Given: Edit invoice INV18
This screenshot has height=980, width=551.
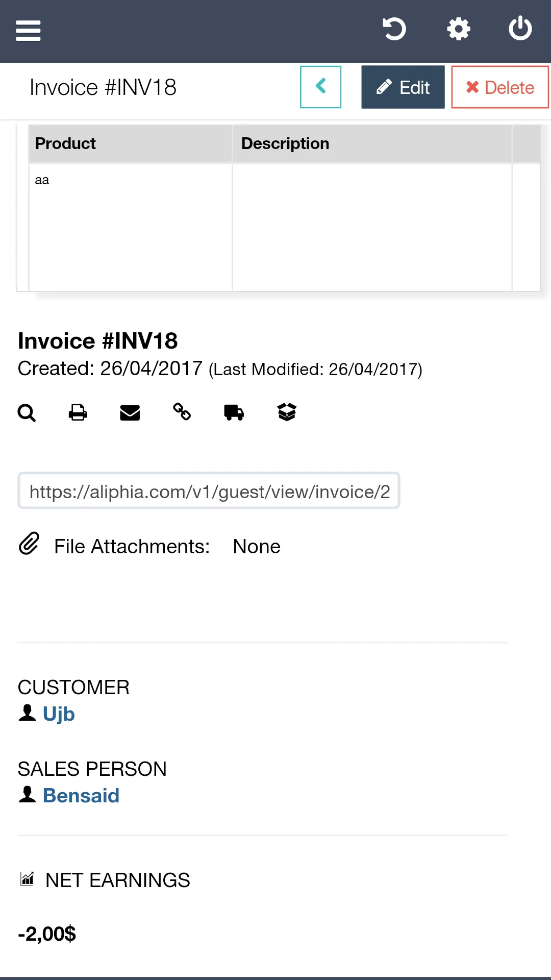Looking at the screenshot, I should point(403,87).
